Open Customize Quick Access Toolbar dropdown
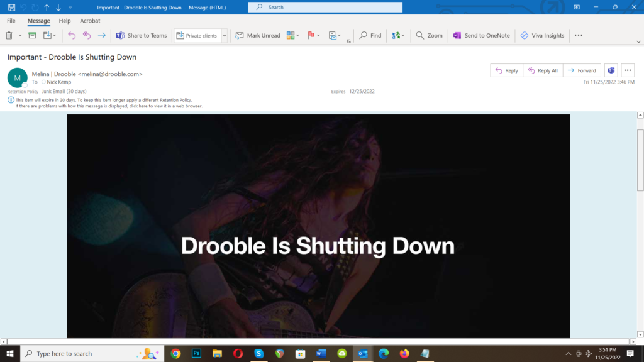This screenshot has height=362, width=644. click(x=70, y=8)
